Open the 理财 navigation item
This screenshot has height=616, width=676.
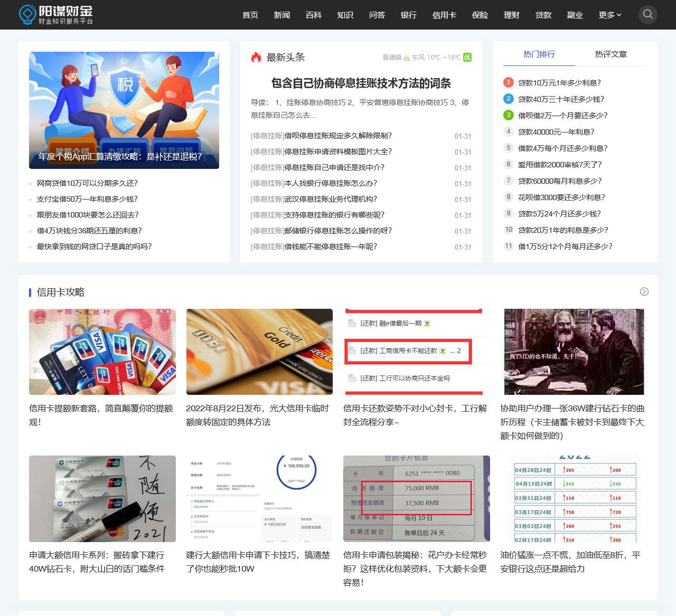pos(512,15)
